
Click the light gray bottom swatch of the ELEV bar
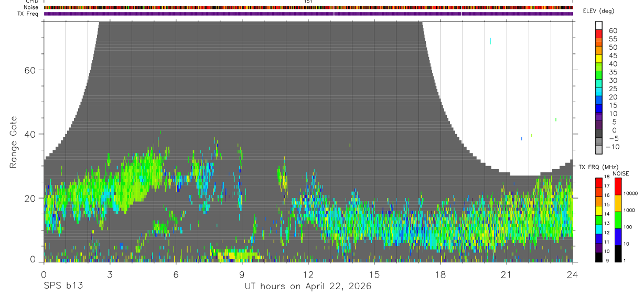[599, 150]
